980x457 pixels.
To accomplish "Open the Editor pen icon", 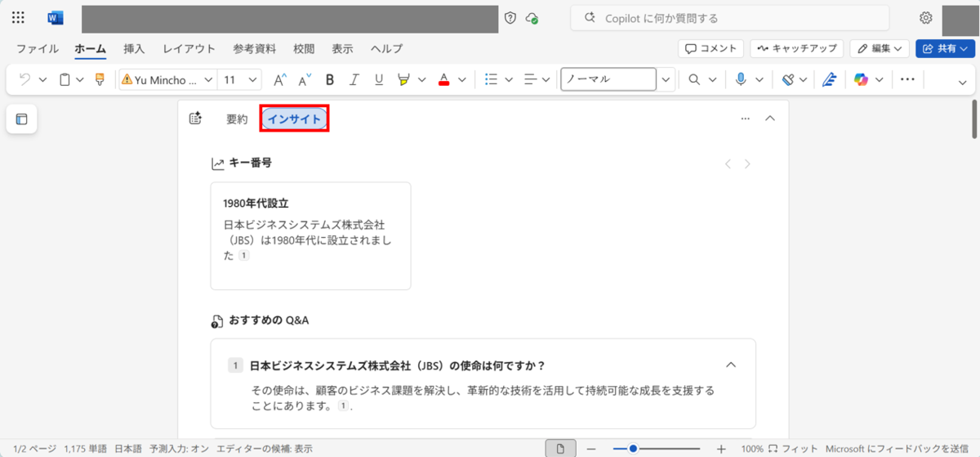I will click(x=830, y=79).
